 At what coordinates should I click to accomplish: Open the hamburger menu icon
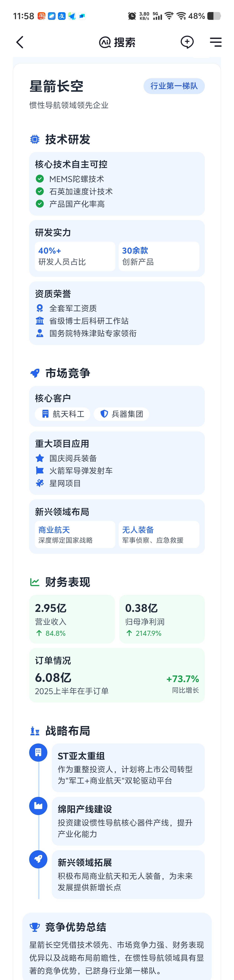click(216, 42)
